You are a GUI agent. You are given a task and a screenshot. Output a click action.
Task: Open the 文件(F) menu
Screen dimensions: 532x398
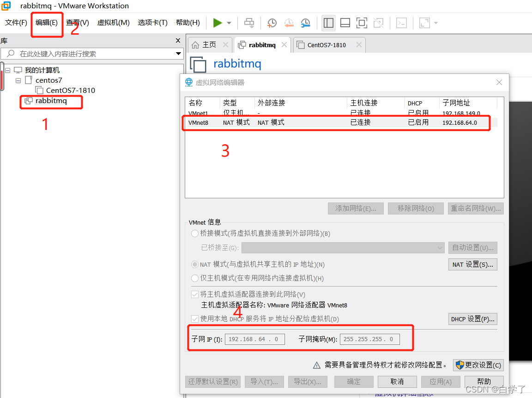click(x=16, y=23)
